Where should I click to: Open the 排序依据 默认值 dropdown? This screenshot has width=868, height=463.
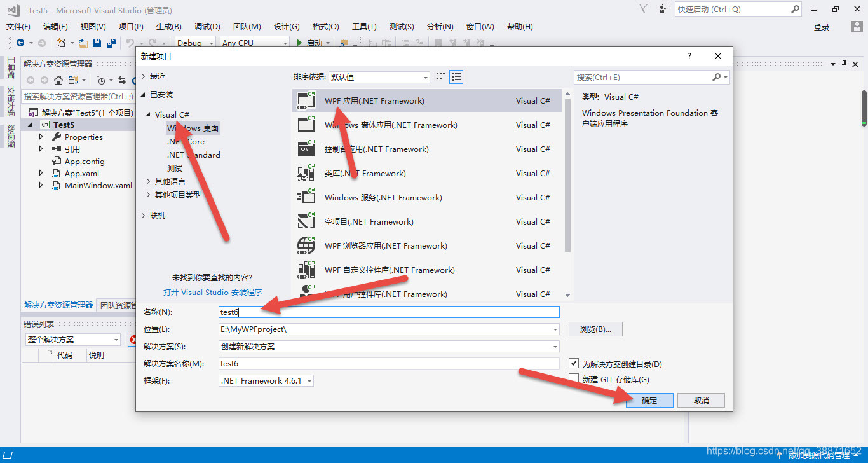pos(379,77)
